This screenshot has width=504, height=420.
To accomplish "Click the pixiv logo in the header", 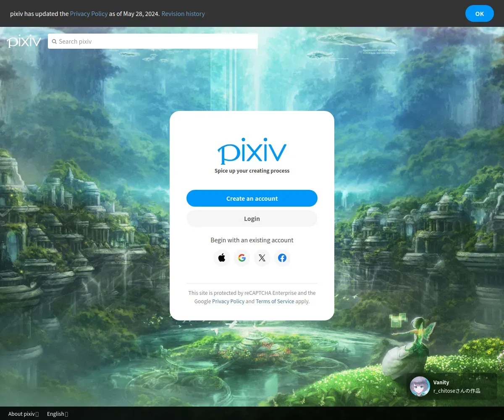I will tap(24, 41).
